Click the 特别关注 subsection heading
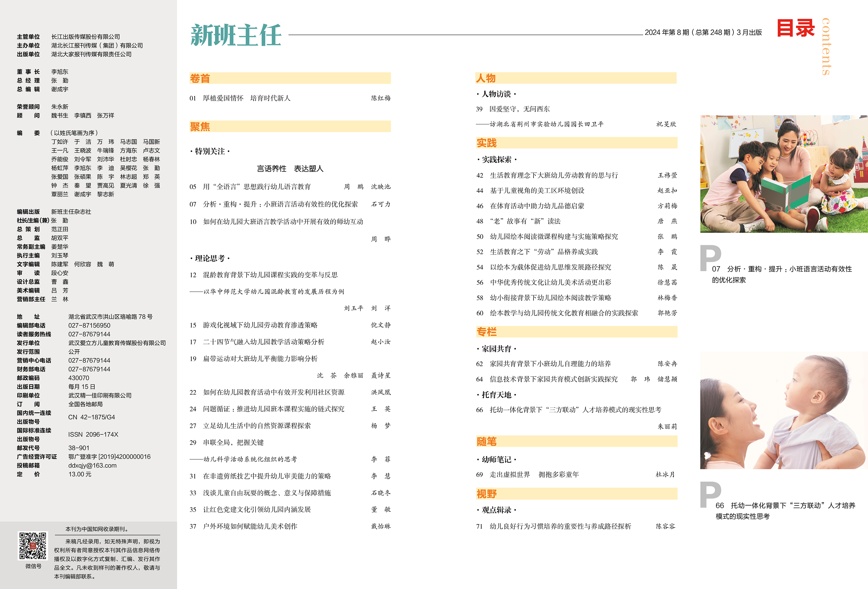This screenshot has height=589, width=868. pyautogui.click(x=209, y=151)
